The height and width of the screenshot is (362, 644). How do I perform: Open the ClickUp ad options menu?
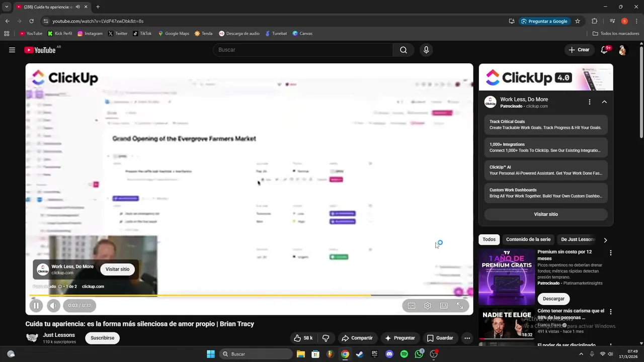(x=590, y=102)
